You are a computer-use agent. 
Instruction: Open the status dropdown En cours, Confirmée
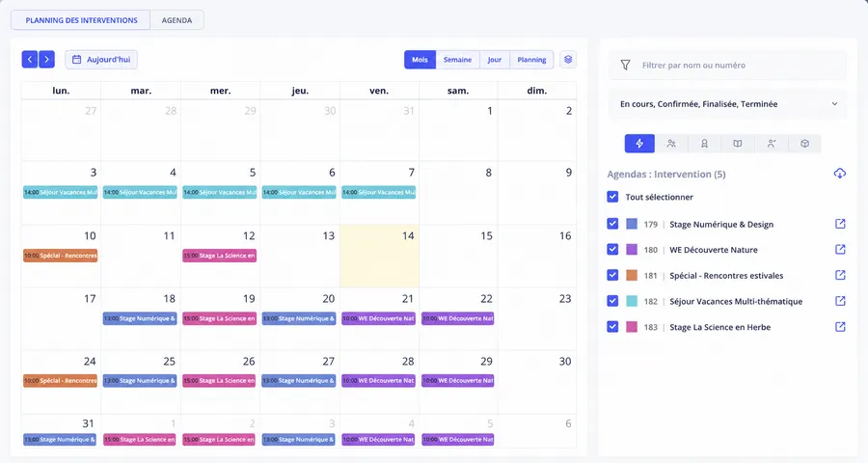[728, 104]
